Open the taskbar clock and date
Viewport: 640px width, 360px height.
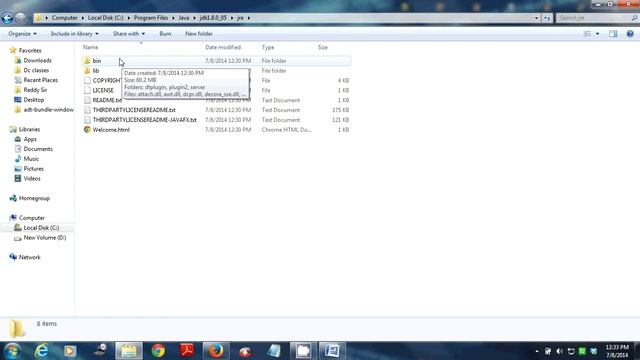[x=617, y=351]
